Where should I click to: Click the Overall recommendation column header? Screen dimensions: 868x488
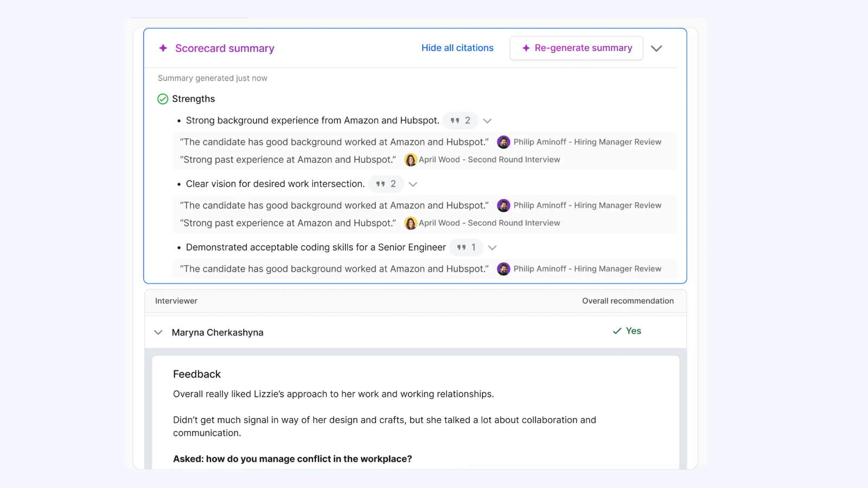[628, 301]
